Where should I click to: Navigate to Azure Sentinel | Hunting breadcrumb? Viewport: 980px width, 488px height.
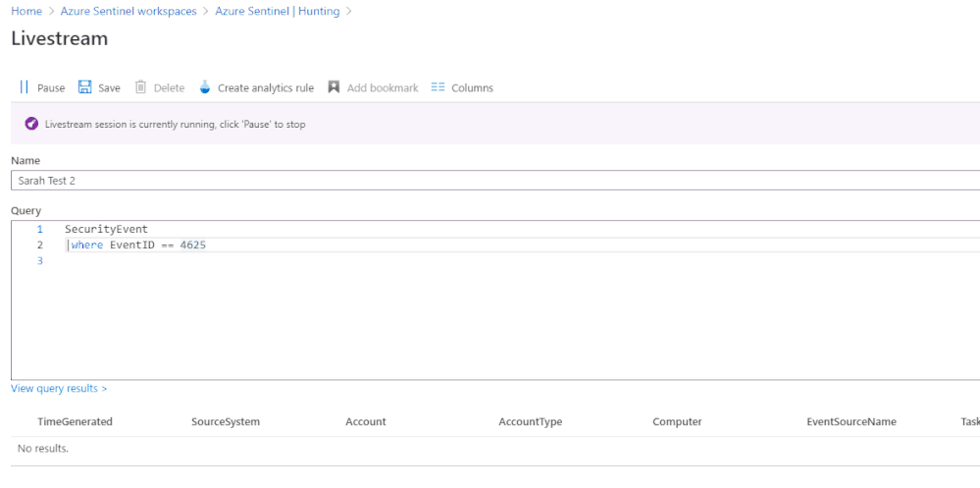coord(279,11)
